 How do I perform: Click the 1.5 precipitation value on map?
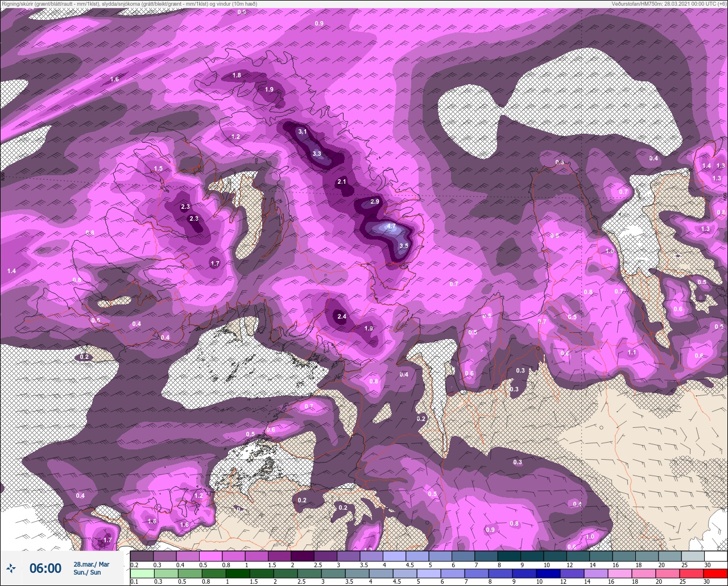(x=158, y=168)
